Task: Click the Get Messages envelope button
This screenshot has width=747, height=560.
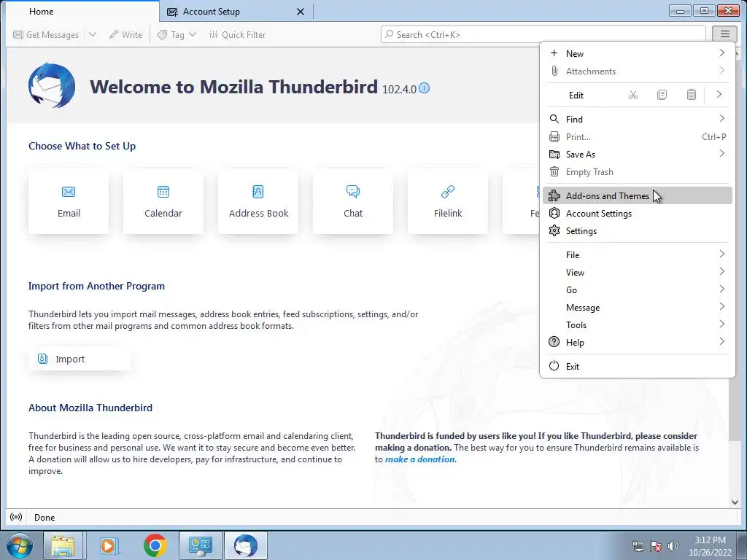Action: (x=46, y=35)
